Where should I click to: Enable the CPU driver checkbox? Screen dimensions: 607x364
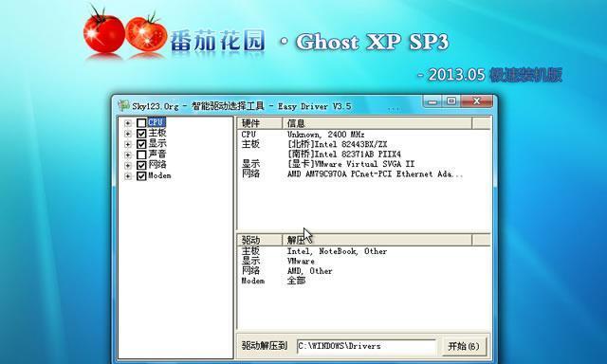(x=141, y=123)
